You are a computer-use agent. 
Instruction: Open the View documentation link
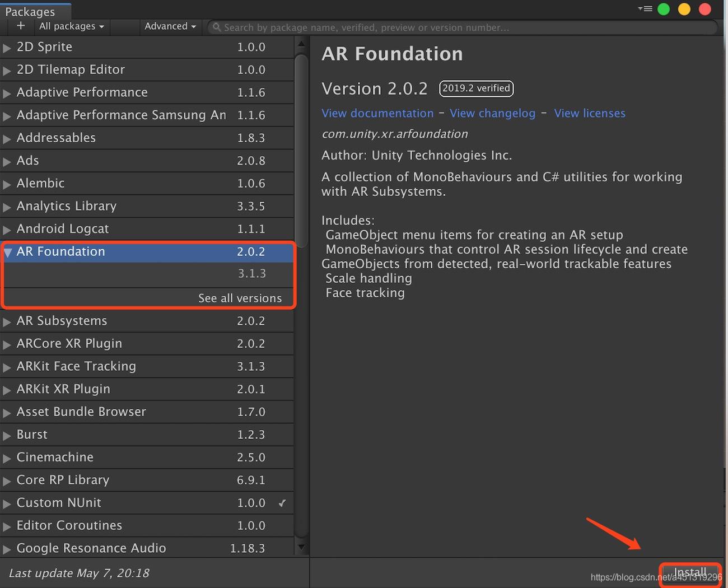click(377, 113)
